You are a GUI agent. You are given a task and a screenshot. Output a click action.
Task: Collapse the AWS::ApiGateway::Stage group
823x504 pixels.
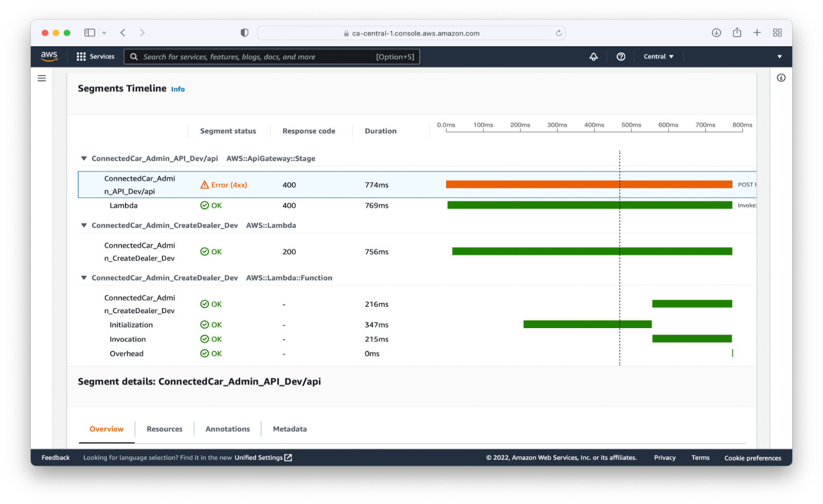pyautogui.click(x=84, y=158)
